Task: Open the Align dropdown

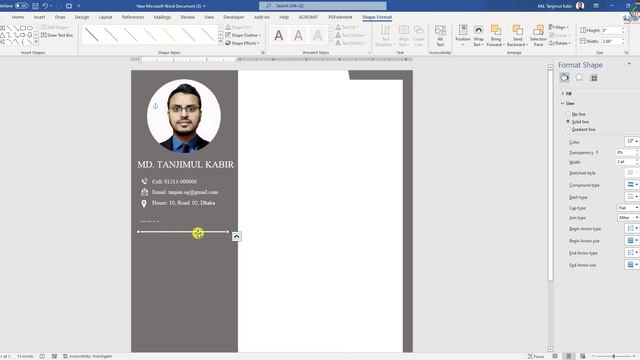Action: pyautogui.click(x=559, y=27)
